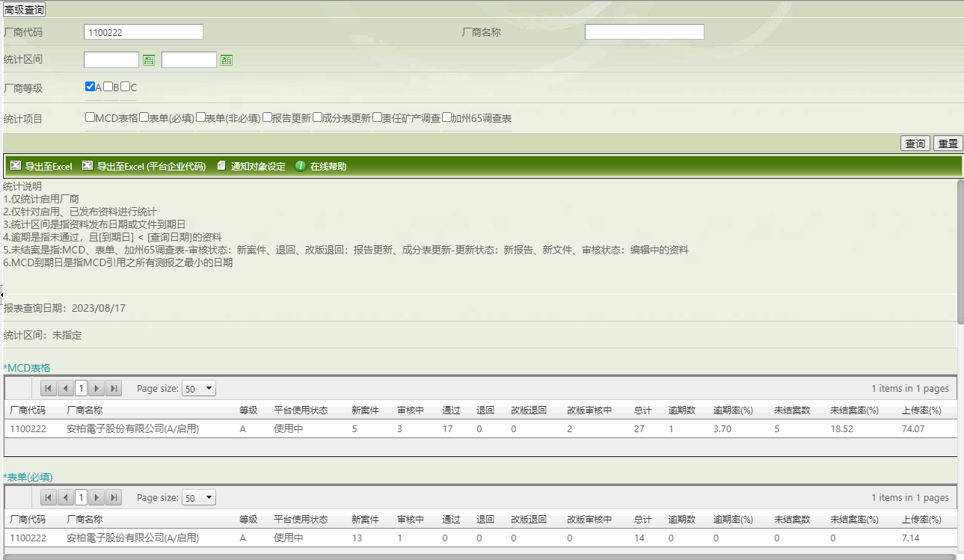The height and width of the screenshot is (560, 964).
Task: Select page 1 in 表单(必填) pager
Action: point(81,497)
